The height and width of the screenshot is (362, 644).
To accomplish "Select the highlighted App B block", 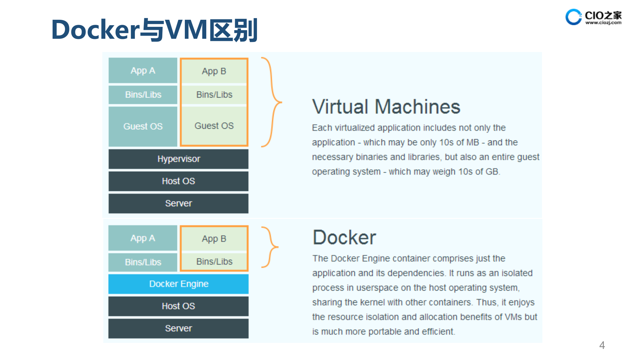I will tap(214, 71).
